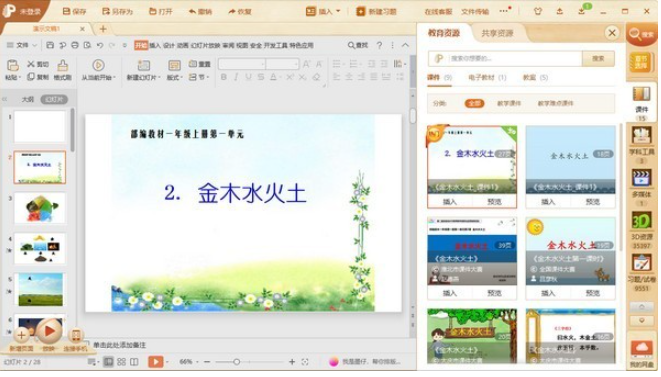The height and width of the screenshot is (377, 661).
Task: Click the undo arrow in quick-access bar
Action: [99, 45]
